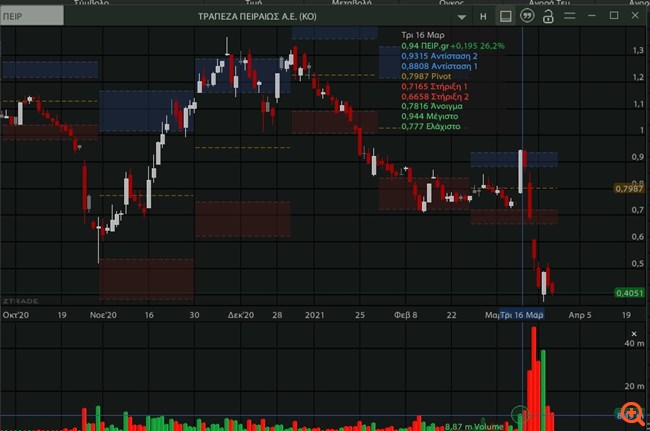Screen dimensions: 650x431
Task: Click the chart layout square icon
Action: 505,16
